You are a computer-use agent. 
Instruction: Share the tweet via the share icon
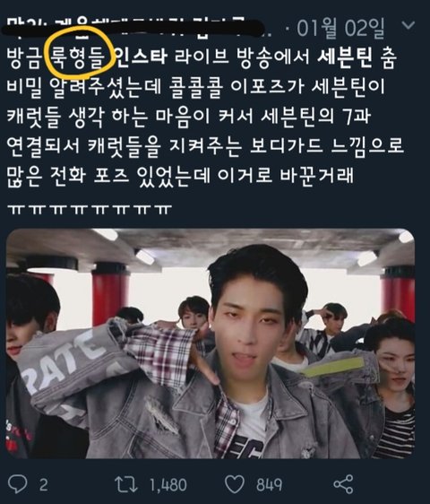pyautogui.click(x=343, y=484)
